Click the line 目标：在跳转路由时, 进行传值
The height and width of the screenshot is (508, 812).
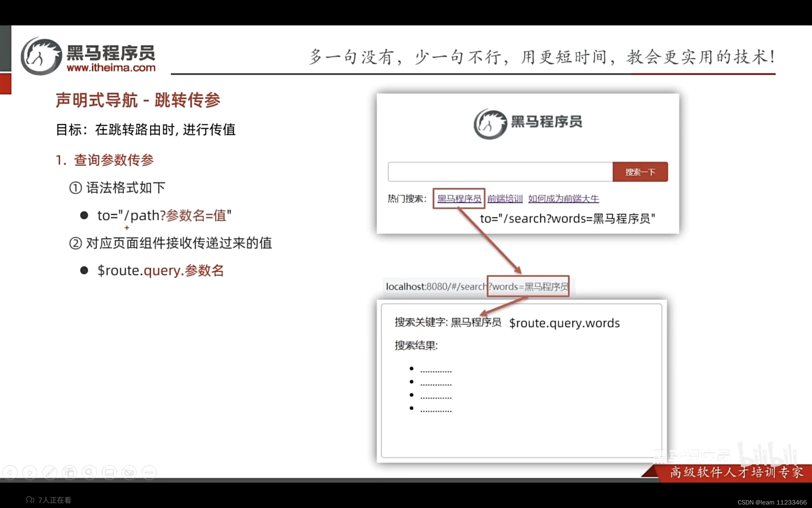coord(146,130)
